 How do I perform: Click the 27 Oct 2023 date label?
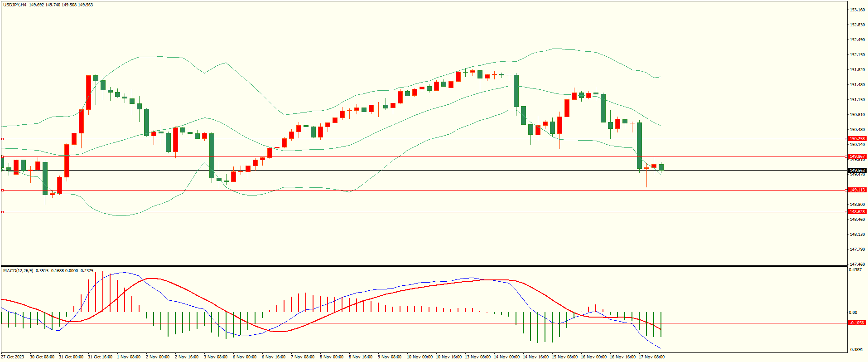click(x=12, y=357)
